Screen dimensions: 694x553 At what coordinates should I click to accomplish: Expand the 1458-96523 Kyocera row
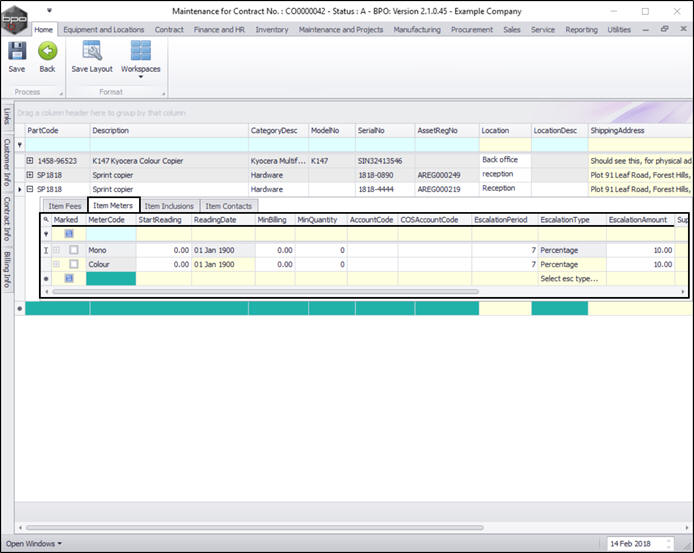(x=30, y=160)
